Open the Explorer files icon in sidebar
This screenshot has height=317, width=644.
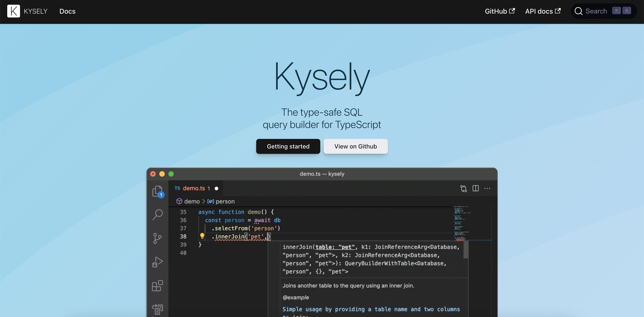[157, 191]
